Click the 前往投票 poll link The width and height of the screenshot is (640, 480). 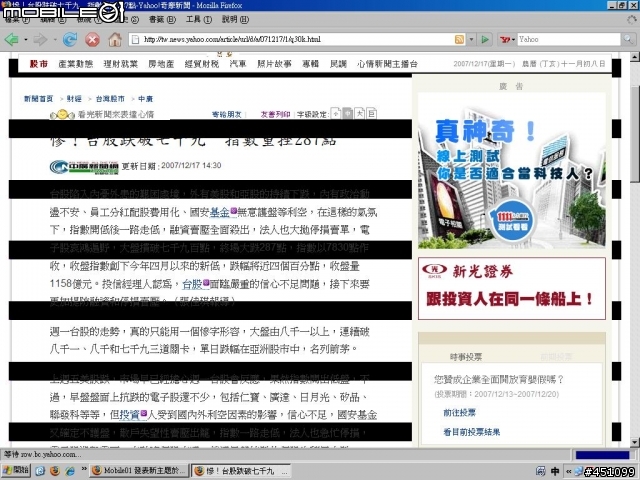tap(460, 413)
